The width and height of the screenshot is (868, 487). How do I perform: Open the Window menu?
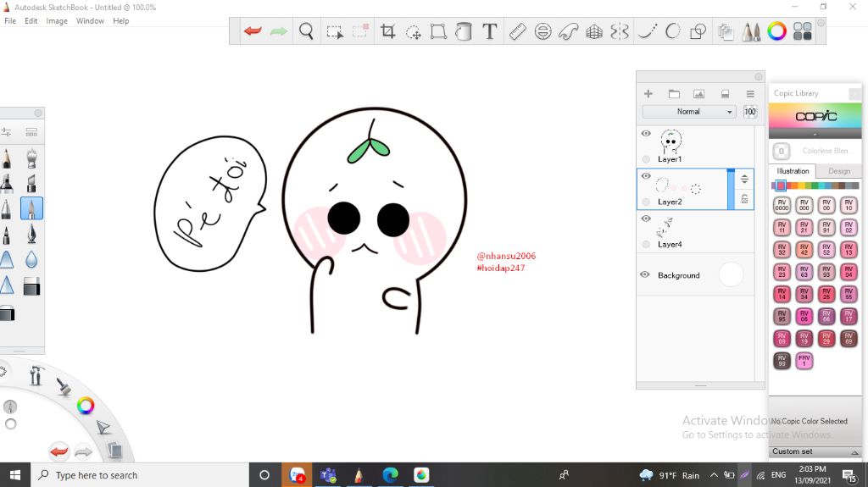[x=90, y=21]
